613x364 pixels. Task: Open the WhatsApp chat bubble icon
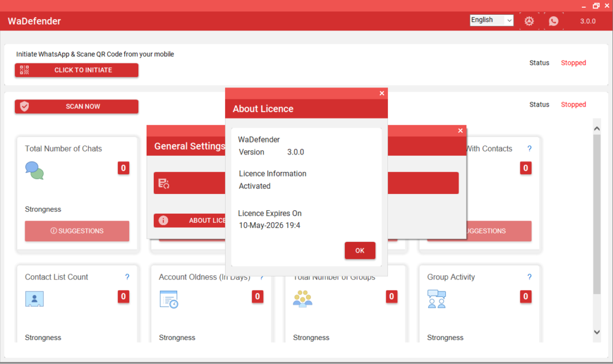pyautogui.click(x=554, y=21)
